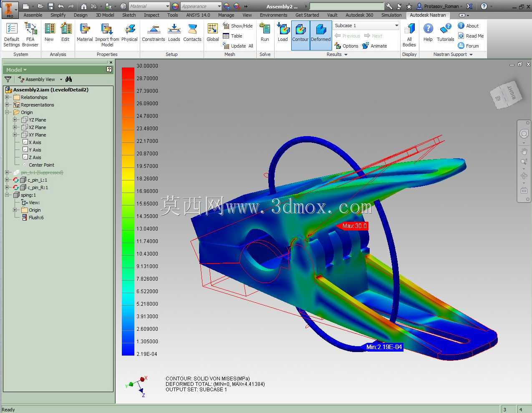The image size is (532, 413).
Task: Click Update All mesh
Action: 238,46
